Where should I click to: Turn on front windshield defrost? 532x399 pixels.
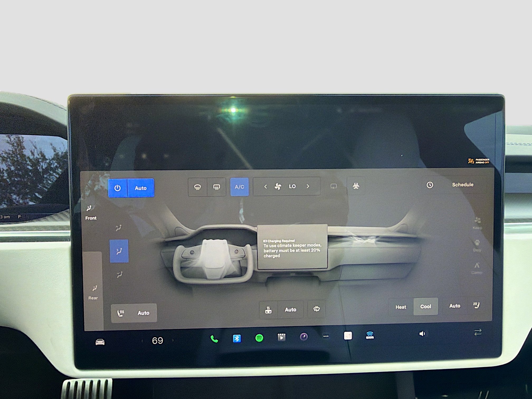pos(197,187)
